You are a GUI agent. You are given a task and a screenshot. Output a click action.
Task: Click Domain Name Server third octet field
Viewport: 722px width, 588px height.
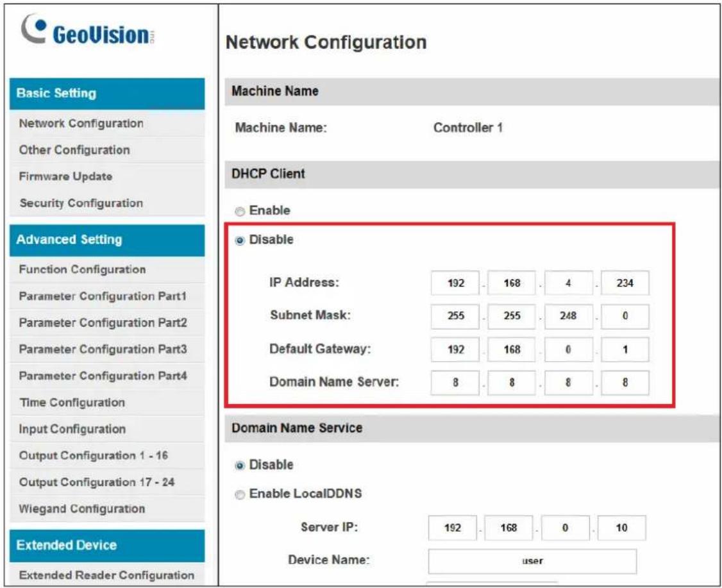coord(568,383)
